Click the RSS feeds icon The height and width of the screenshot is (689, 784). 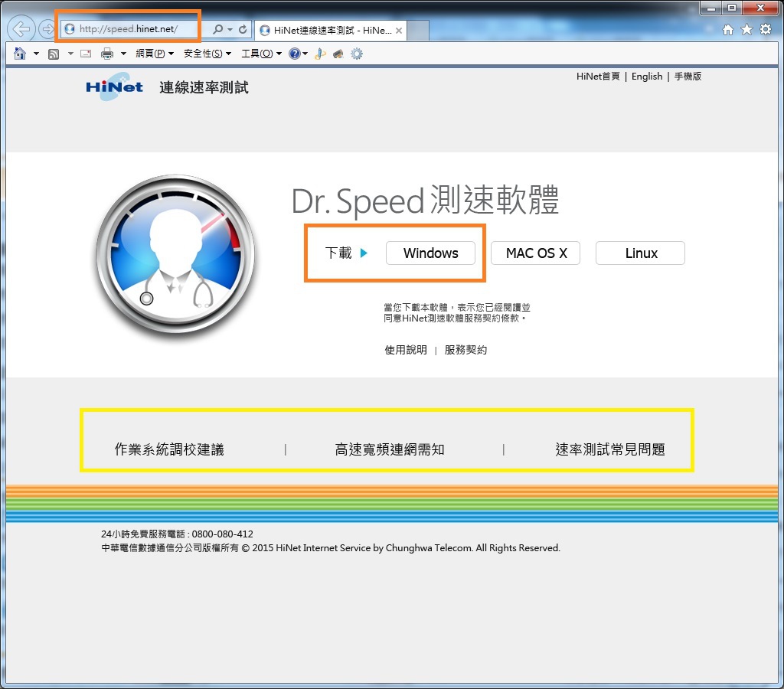(x=53, y=54)
